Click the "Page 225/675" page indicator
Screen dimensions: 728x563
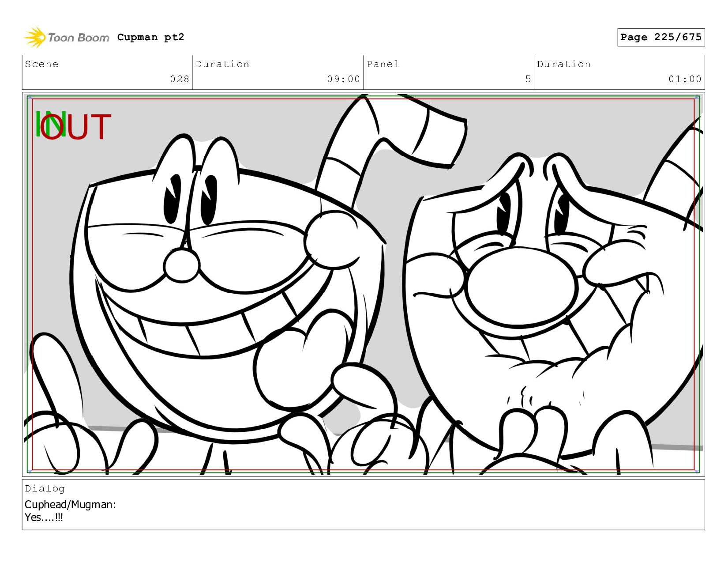tap(661, 38)
